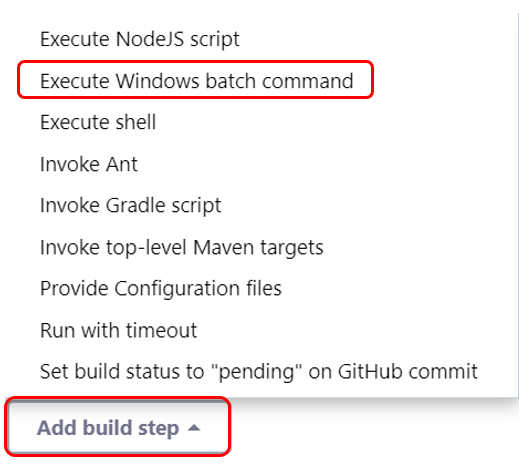Click the 'NodeJS' word in first menu entry
The height and width of the screenshot is (468, 519).
tap(150, 39)
